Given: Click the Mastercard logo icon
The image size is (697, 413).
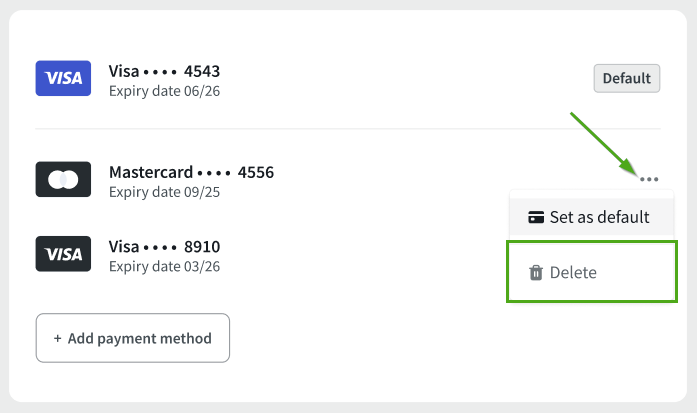Looking at the screenshot, I should pos(63,179).
